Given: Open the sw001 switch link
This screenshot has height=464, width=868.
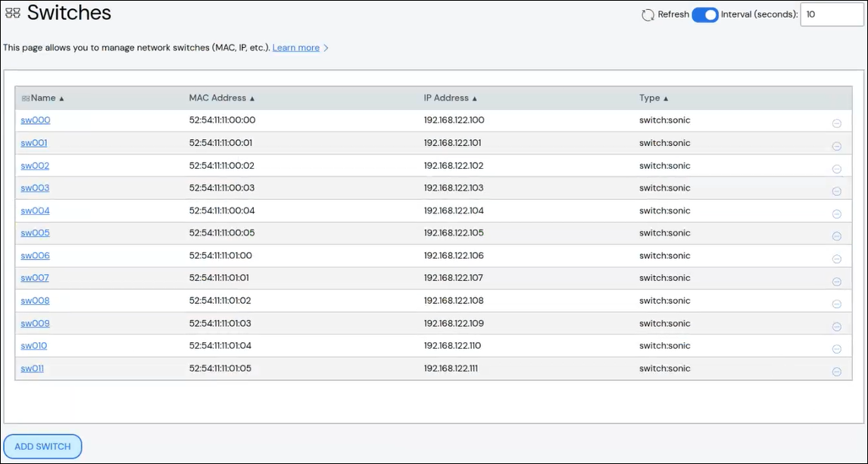Looking at the screenshot, I should click(34, 143).
